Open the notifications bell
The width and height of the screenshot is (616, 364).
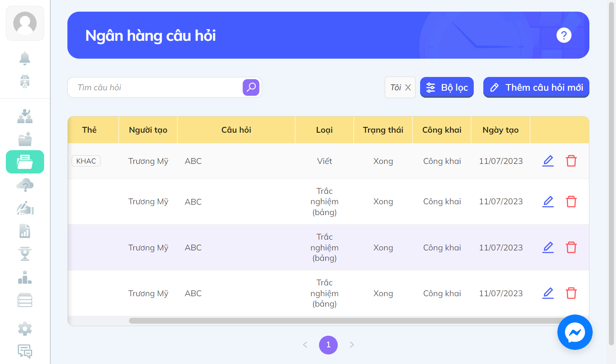pos(25,58)
